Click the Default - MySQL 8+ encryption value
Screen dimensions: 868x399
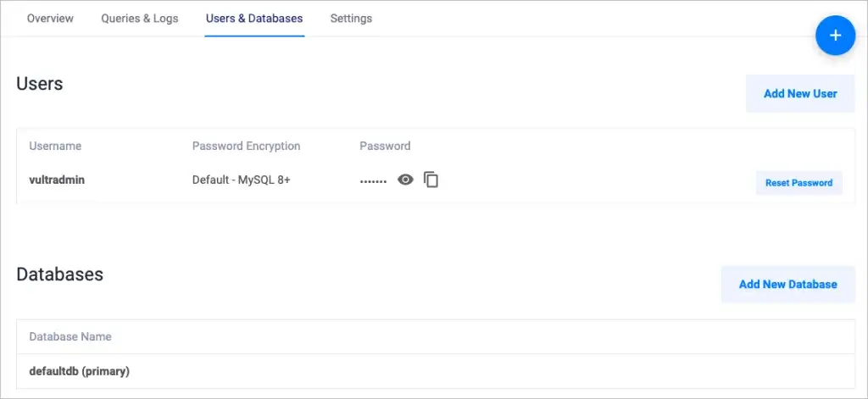(x=242, y=180)
